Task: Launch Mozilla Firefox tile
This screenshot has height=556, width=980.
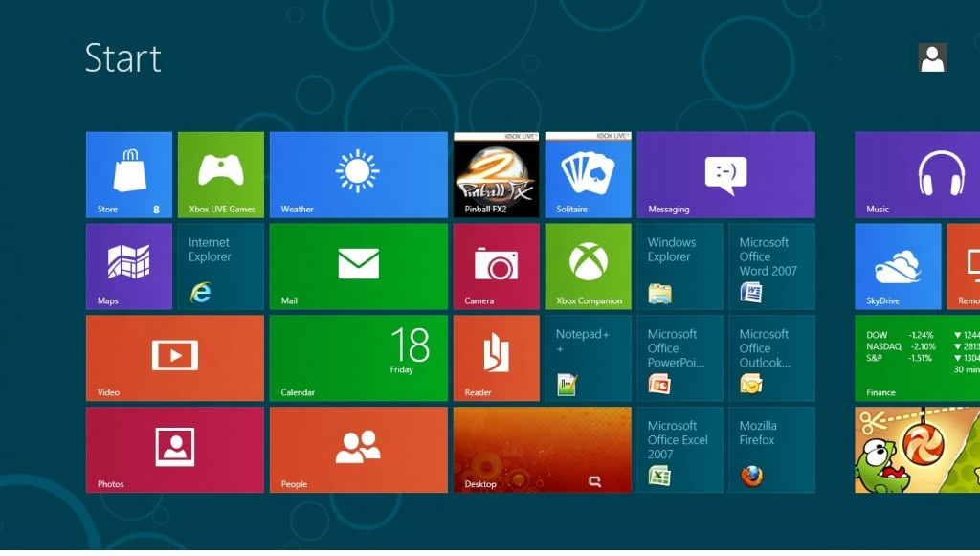Action: [772, 450]
